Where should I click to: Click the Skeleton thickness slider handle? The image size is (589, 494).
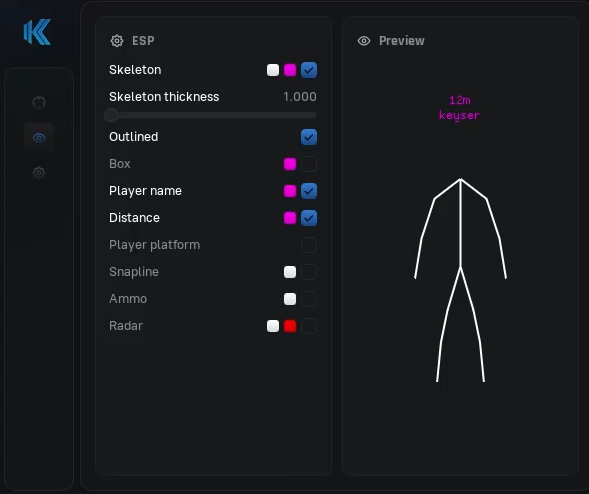[x=111, y=115]
